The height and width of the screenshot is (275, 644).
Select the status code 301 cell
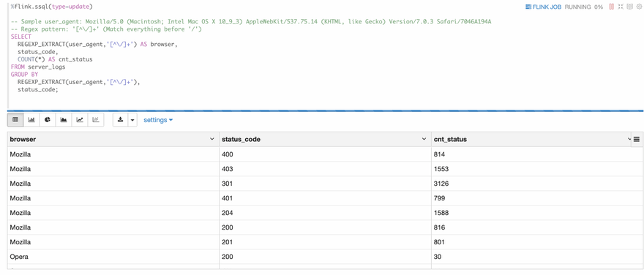325,184
